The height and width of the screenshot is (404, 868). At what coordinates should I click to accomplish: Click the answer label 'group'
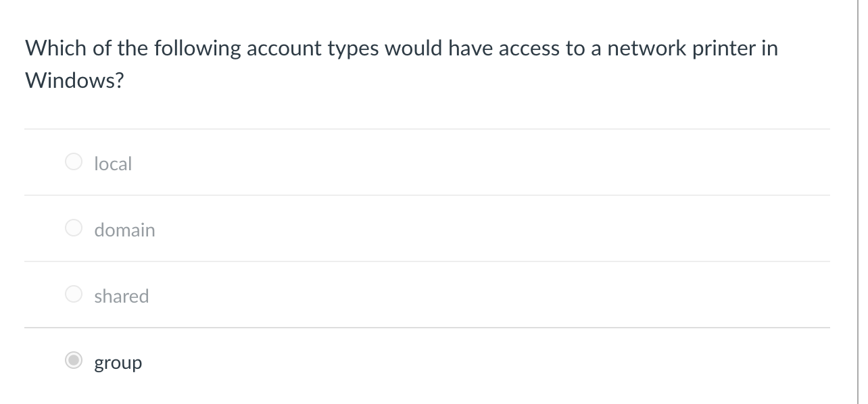[118, 362]
